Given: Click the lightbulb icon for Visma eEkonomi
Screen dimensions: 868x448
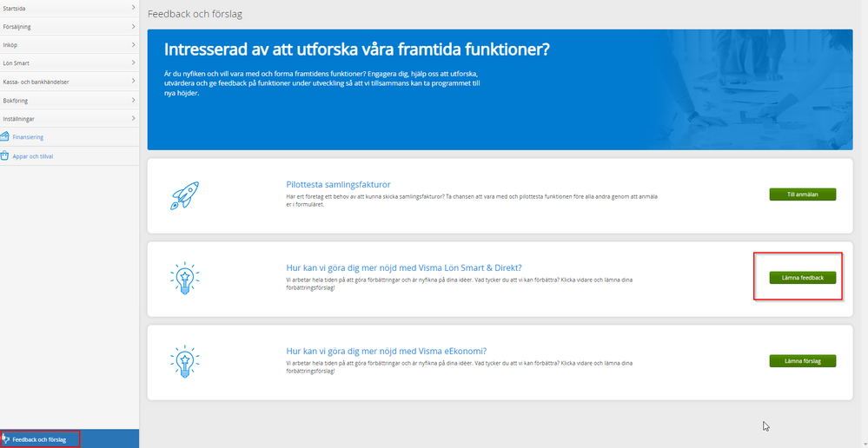Looking at the screenshot, I should [x=184, y=360].
